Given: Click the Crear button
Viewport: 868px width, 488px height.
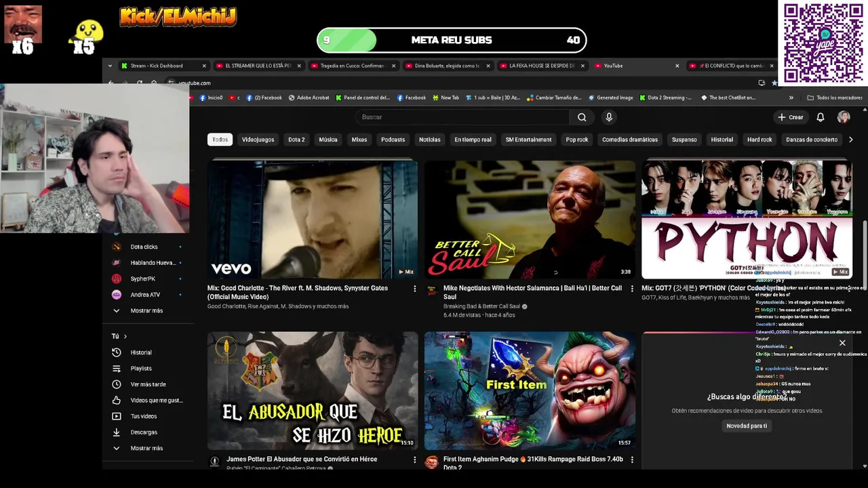Looking at the screenshot, I should coord(791,117).
